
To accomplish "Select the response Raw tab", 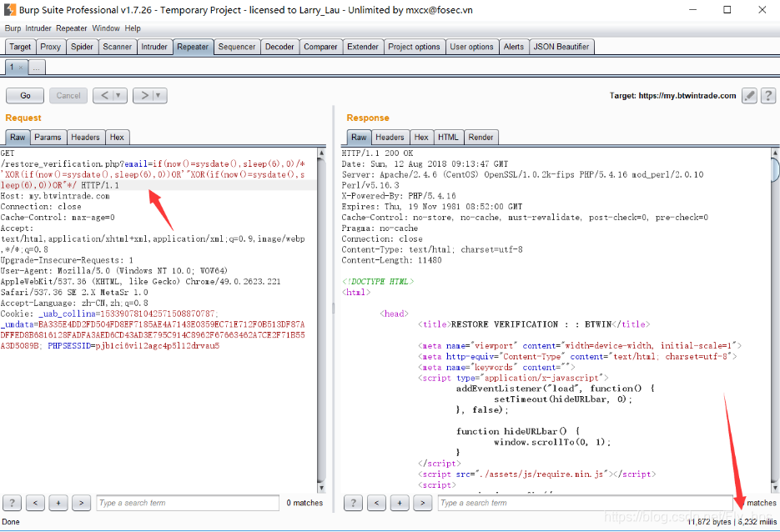I will 359,138.
